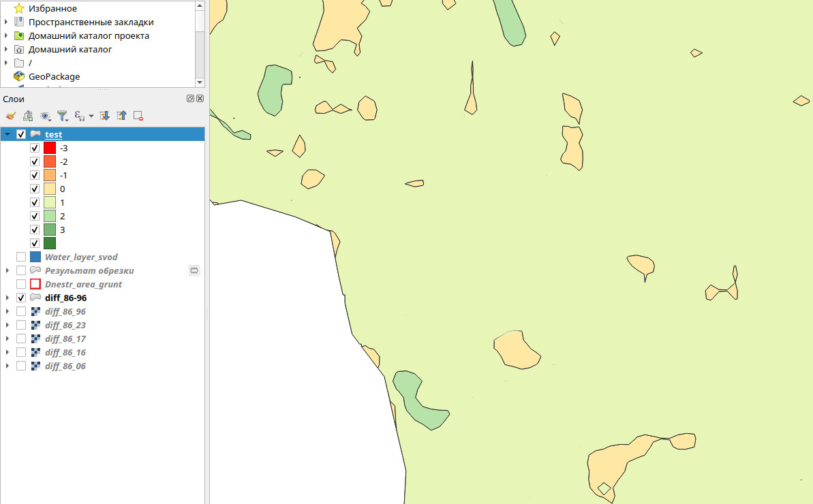Toggle the class 0 checkbox

[x=35, y=189]
